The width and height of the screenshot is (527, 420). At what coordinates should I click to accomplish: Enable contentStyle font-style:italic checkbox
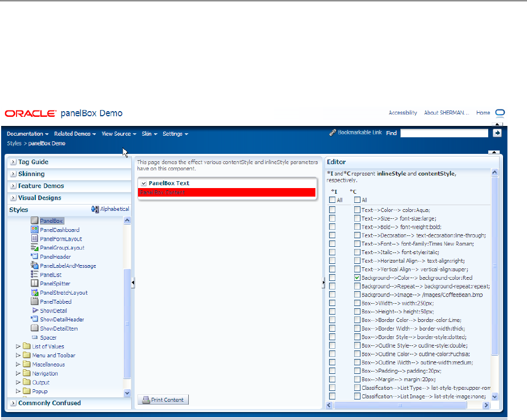point(357,252)
